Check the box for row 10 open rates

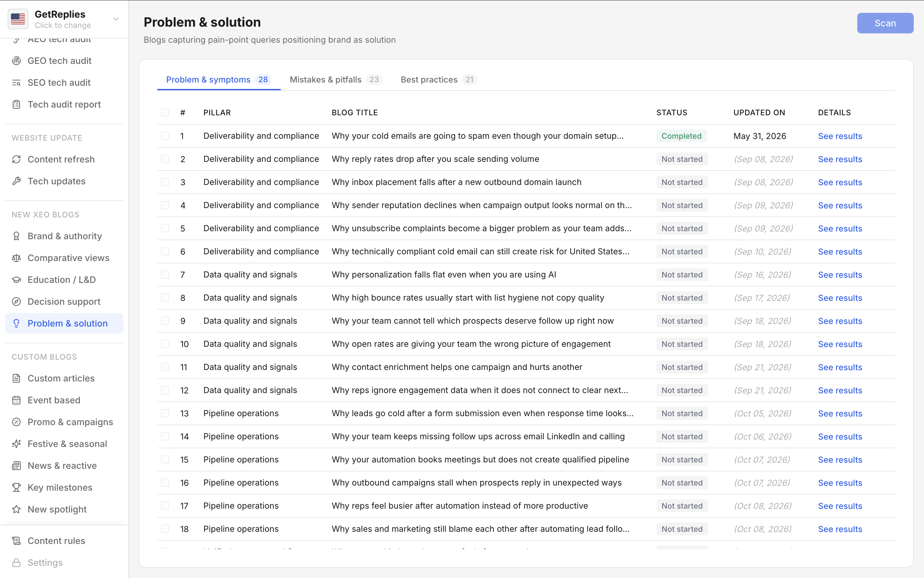tap(165, 344)
